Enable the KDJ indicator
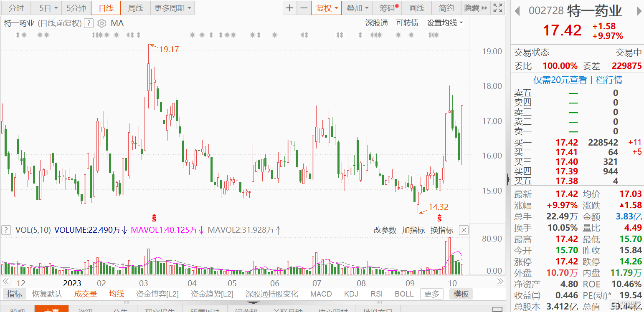This screenshot has height=312, width=644. (x=351, y=294)
